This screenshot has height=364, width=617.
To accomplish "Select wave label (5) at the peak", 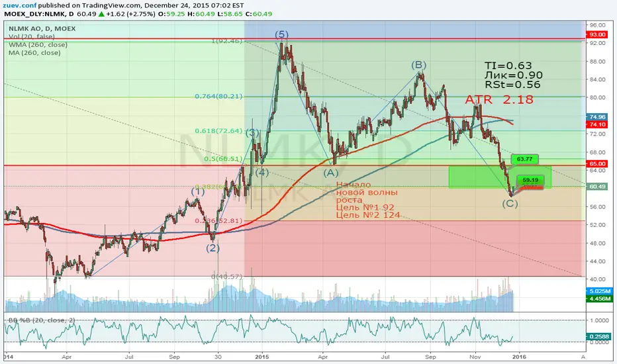I will 281,34.
